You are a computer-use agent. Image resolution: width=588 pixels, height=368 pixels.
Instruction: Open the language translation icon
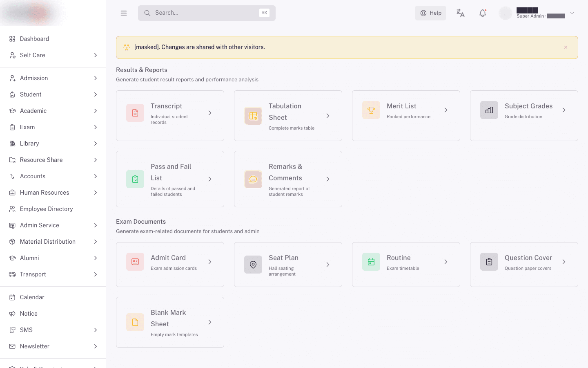[x=461, y=13]
